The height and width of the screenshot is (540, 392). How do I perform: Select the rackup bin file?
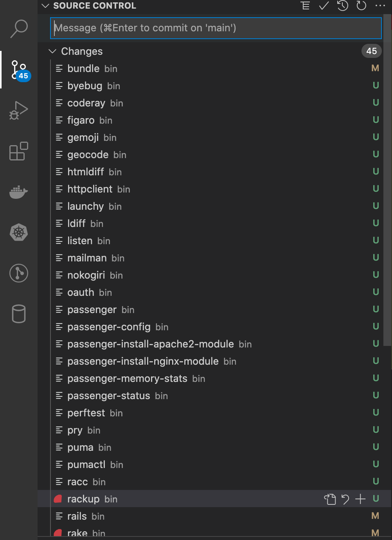pyautogui.click(x=214, y=499)
